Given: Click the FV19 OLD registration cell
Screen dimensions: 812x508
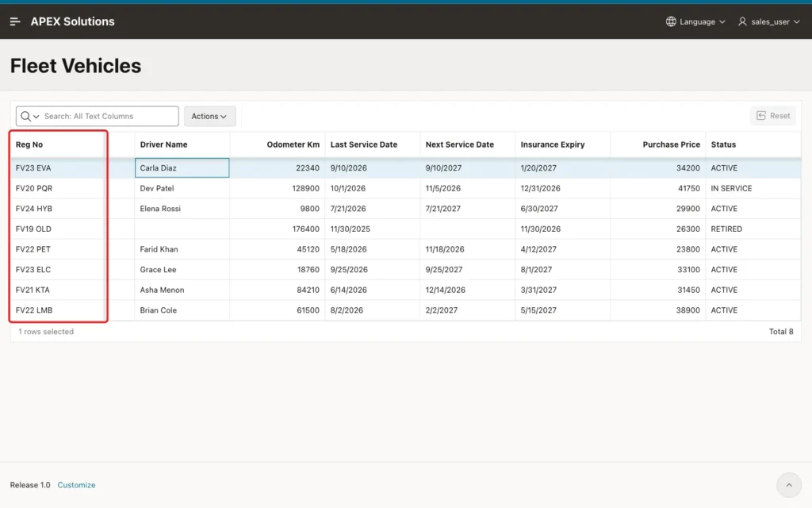Looking at the screenshot, I should (57, 229).
